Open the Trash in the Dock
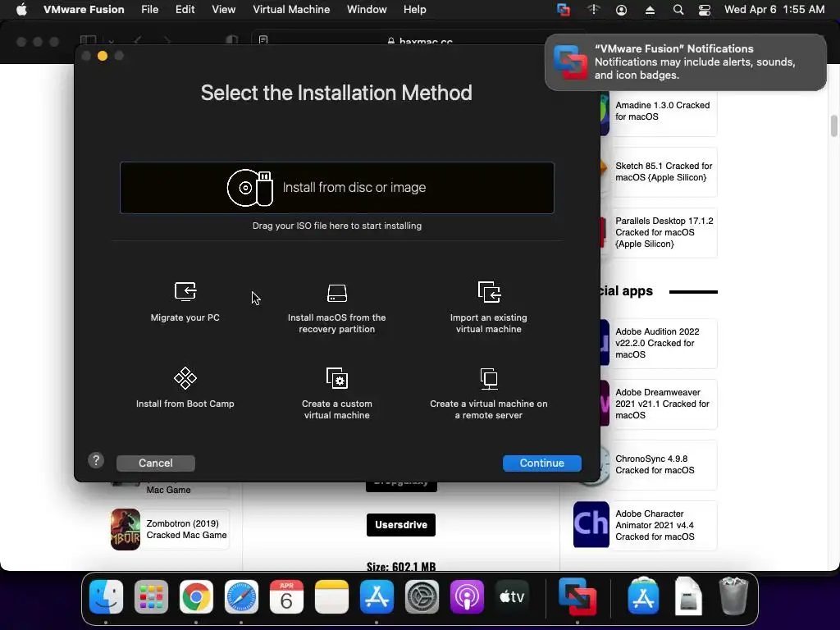This screenshot has width=840, height=630. (x=733, y=596)
